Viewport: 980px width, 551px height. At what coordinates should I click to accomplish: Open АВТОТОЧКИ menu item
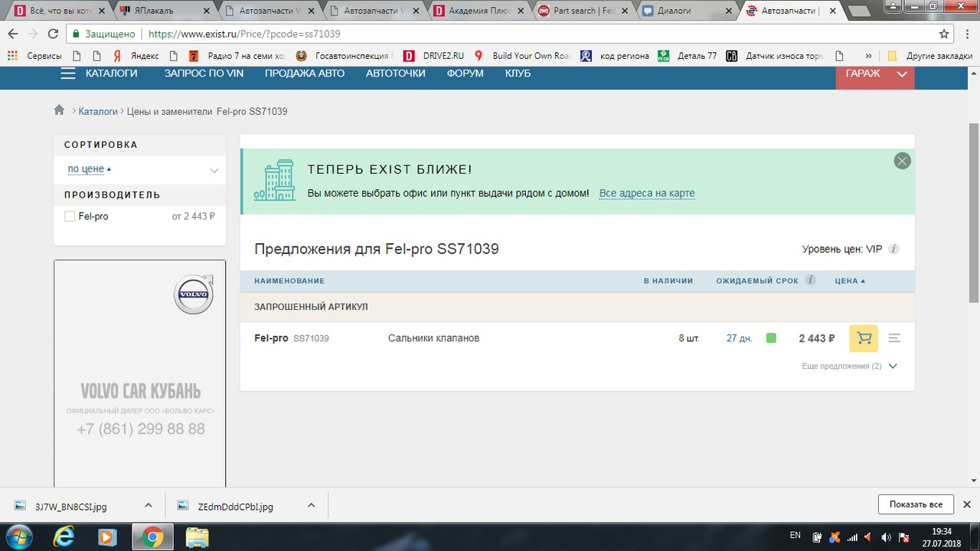[x=396, y=73]
